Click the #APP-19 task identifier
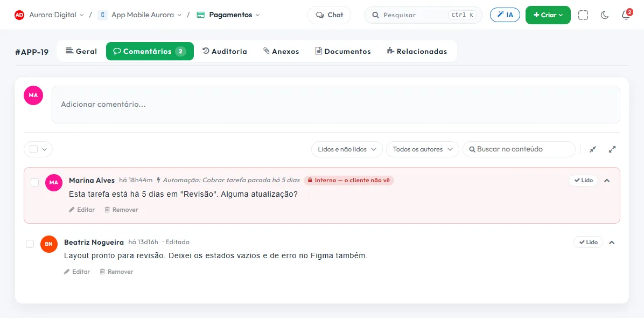Viewport: 644px width, 318px height. (x=32, y=52)
